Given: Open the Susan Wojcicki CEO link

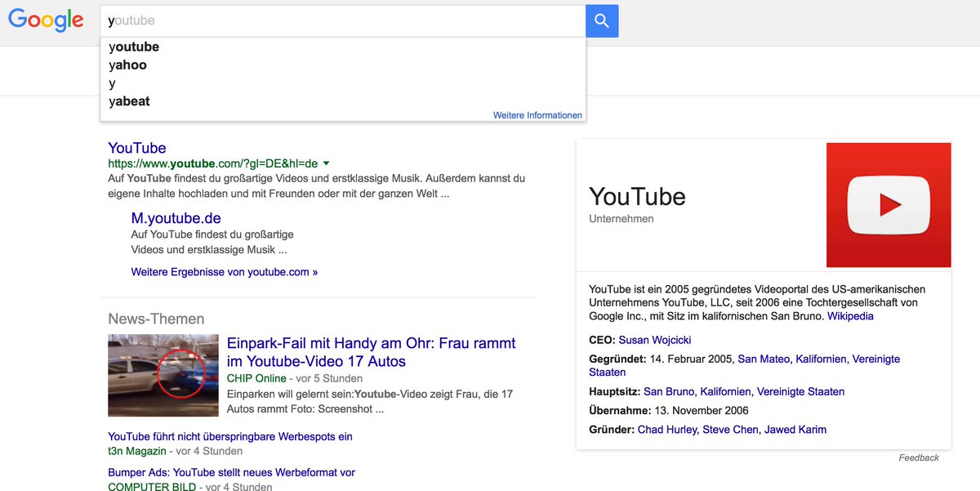Looking at the screenshot, I should pyautogui.click(x=655, y=340).
